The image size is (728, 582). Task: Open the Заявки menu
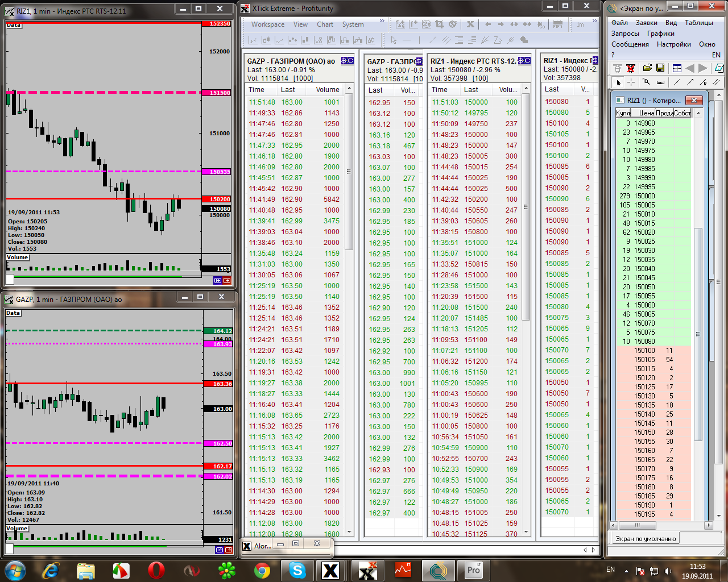[647, 23]
